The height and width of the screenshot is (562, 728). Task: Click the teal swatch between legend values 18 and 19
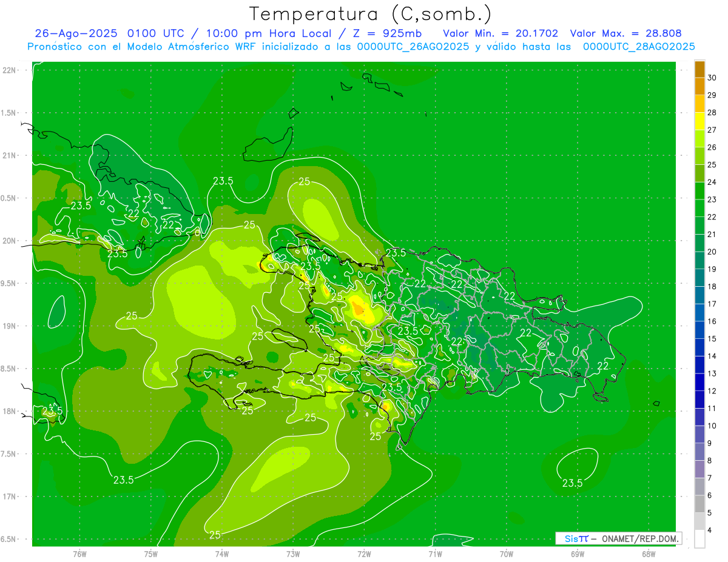pyautogui.click(x=699, y=278)
